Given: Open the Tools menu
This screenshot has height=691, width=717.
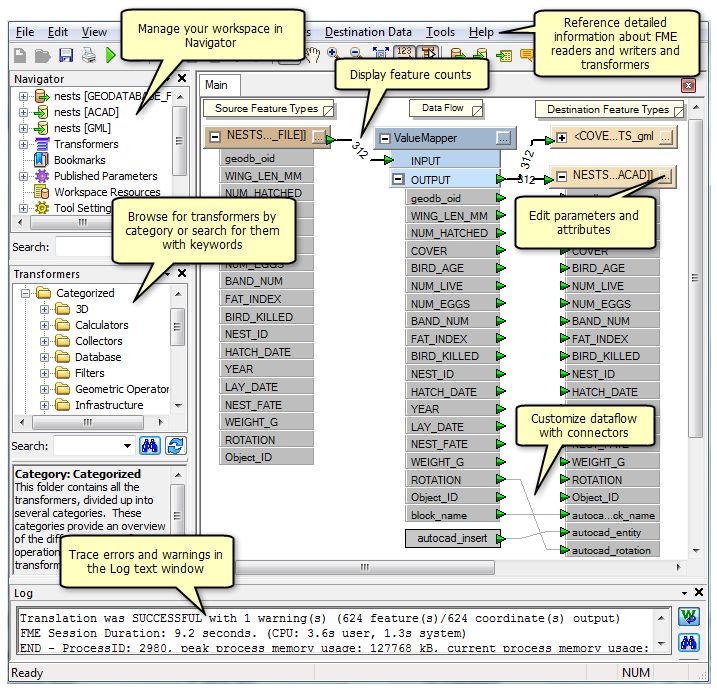Looking at the screenshot, I should tap(440, 32).
